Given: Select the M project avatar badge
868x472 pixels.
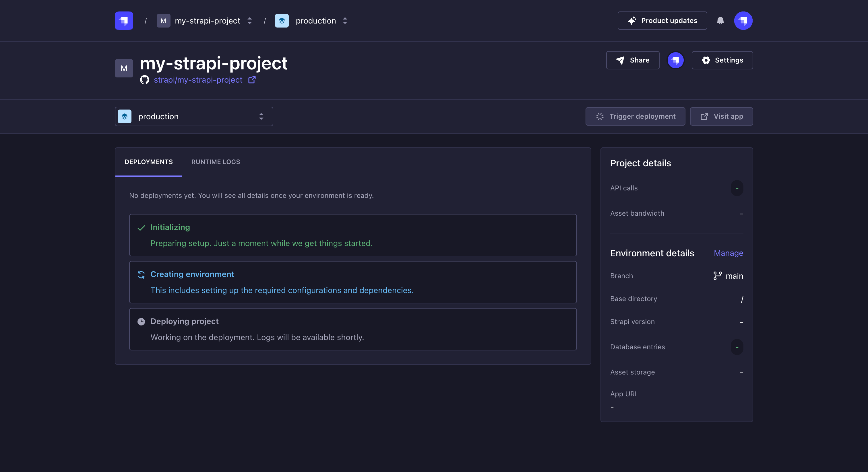Looking at the screenshot, I should (124, 68).
